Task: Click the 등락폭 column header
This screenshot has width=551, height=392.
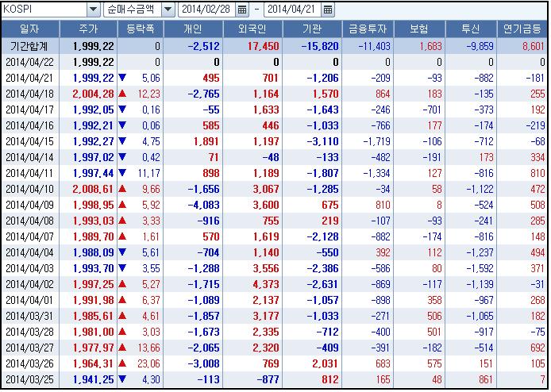Action: [x=141, y=29]
